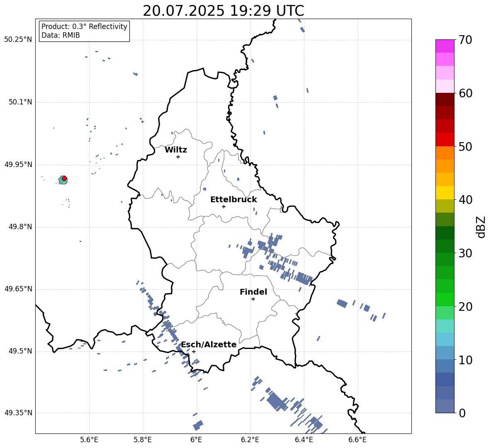Pick the bright green swatch just above 20 dBZ

pos(445,299)
